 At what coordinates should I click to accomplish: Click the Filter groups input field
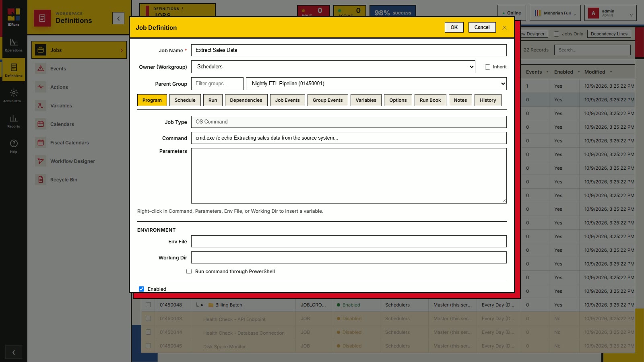point(217,84)
